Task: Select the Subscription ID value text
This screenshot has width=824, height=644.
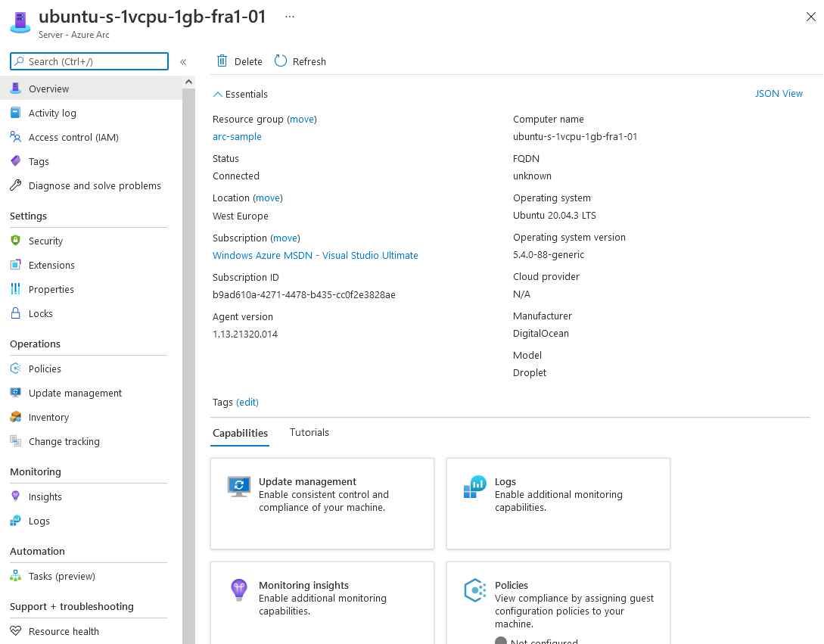Action: pyautogui.click(x=303, y=294)
